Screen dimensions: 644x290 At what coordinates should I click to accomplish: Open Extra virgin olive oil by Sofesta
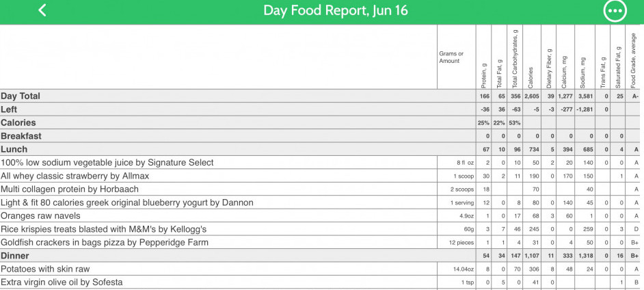[322, 282]
